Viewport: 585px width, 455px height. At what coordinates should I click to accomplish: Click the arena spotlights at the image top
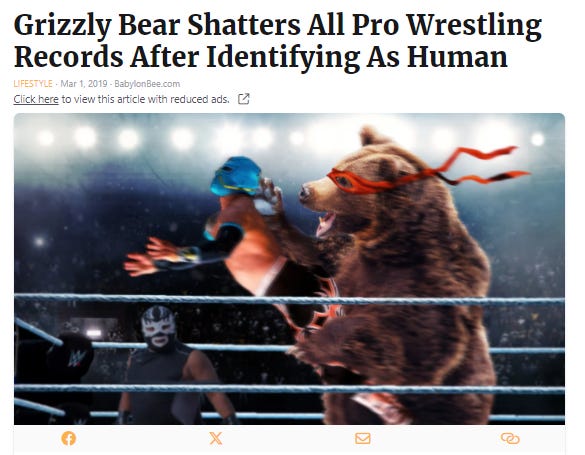click(x=289, y=137)
